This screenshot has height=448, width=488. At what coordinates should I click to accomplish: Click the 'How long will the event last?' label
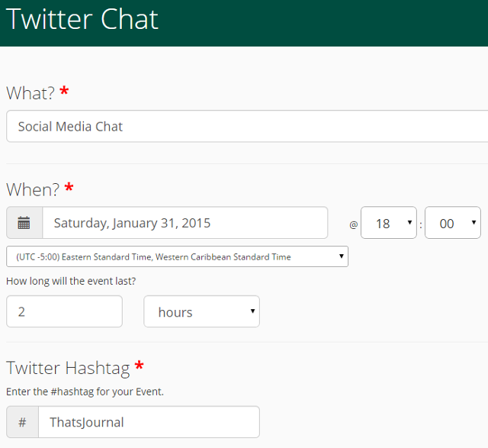(x=71, y=281)
